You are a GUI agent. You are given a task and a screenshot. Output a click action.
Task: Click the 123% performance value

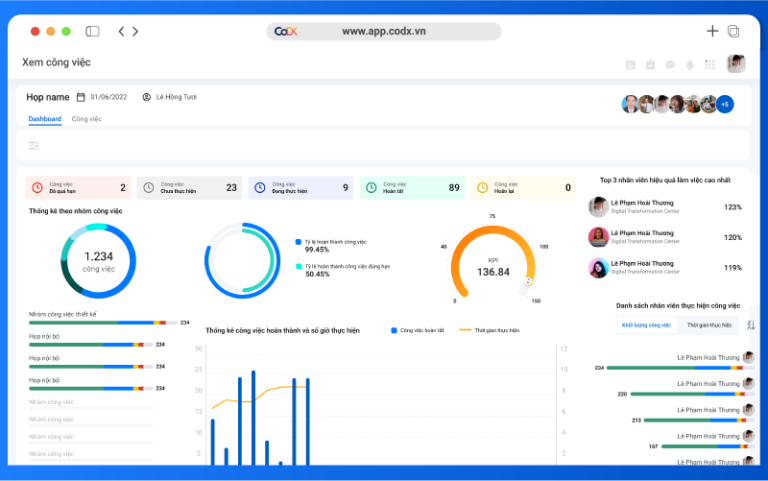[733, 207]
